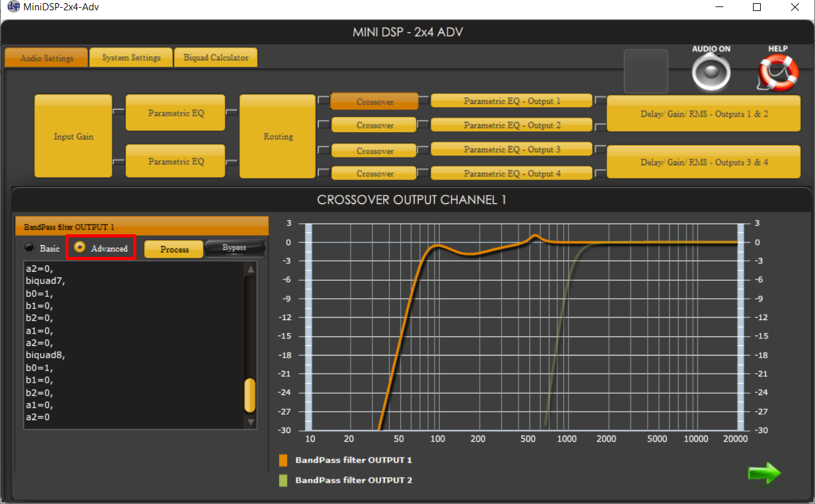Open Help via the lifebuoy icon
Viewport: 815px width, 504px height.
778,72
